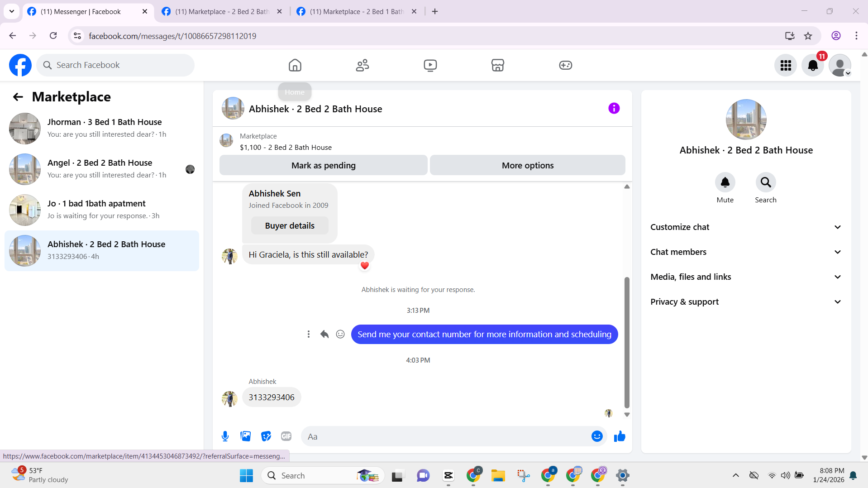The image size is (868, 488).
Task: Bookmark this page with the star icon
Action: coord(808,36)
